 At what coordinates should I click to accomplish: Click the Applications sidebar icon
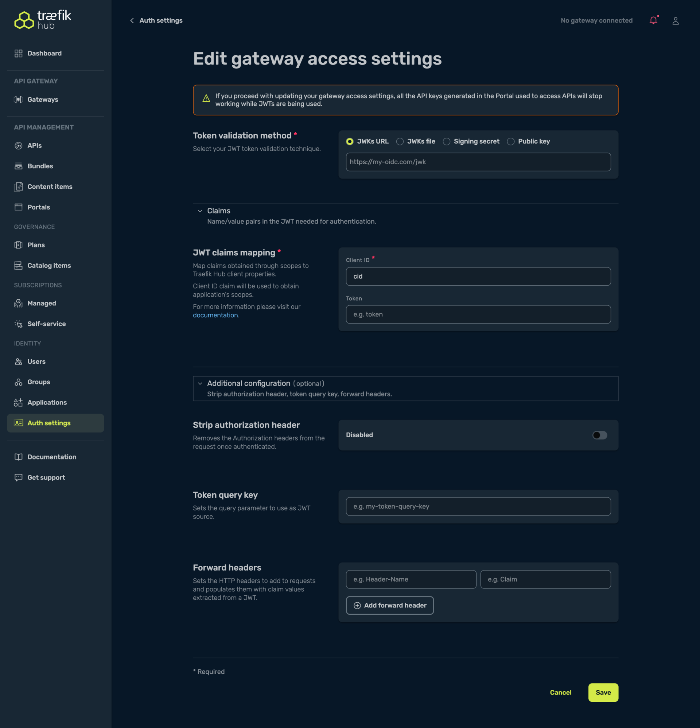18,403
